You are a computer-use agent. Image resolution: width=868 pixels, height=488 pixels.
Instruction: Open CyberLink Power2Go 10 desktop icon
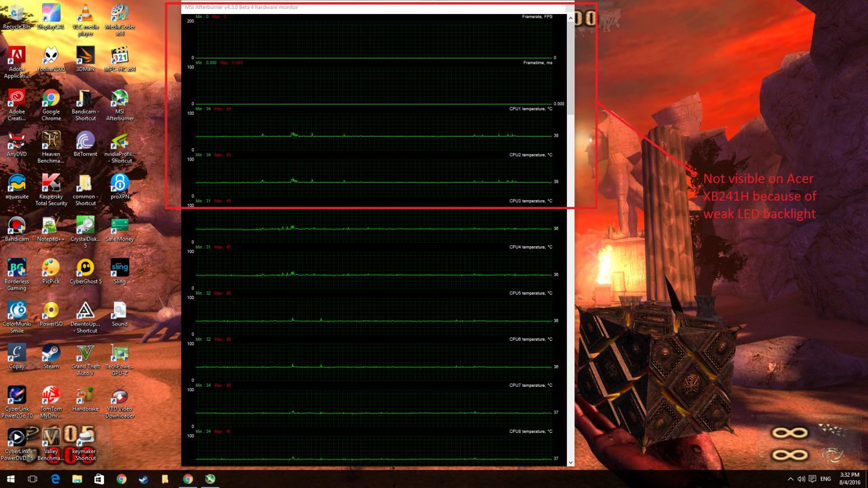17,402
